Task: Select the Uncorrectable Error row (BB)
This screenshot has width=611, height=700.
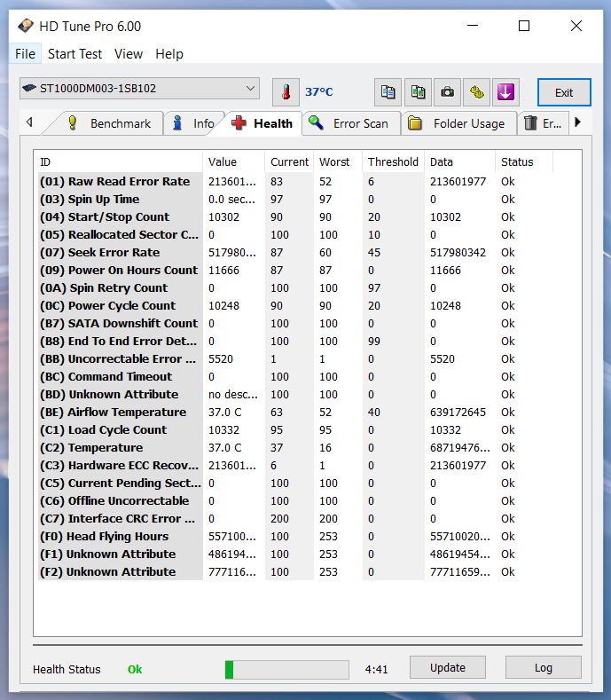Action: (118, 358)
